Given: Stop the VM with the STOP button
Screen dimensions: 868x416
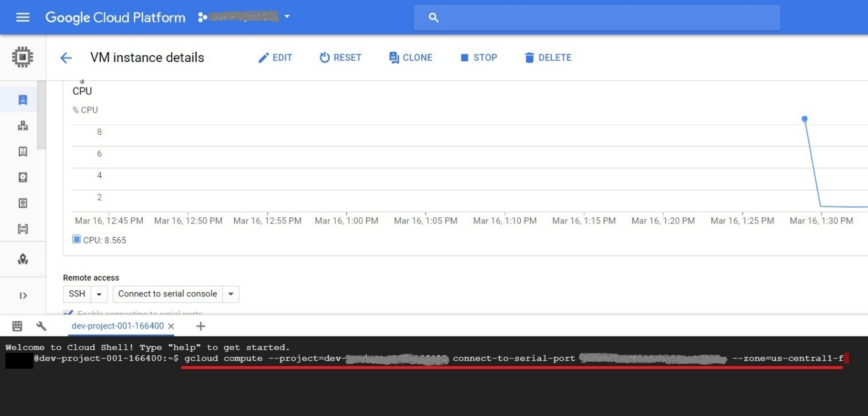Looking at the screenshot, I should 479,57.
